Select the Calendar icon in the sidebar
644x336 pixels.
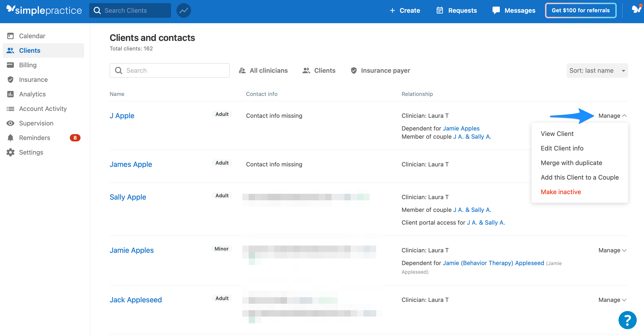point(10,36)
